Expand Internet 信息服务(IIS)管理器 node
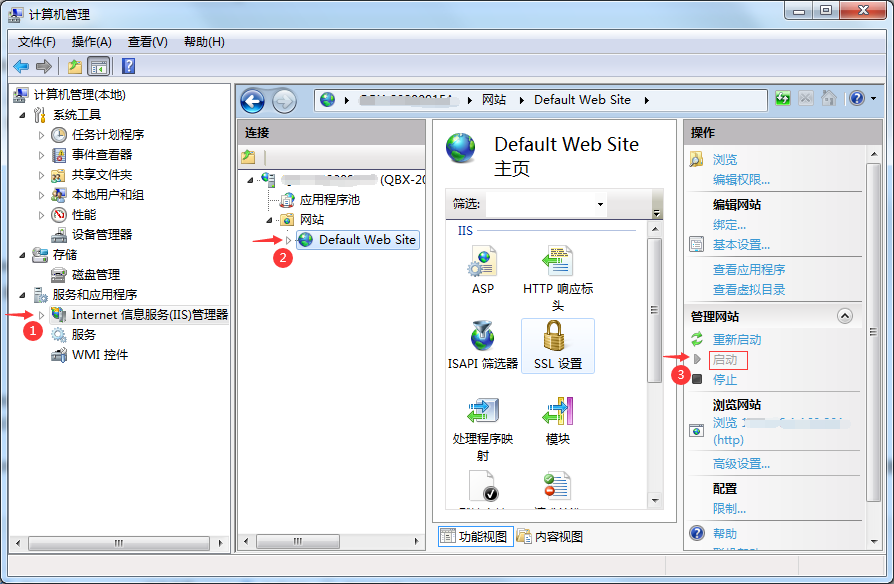 pos(42,315)
